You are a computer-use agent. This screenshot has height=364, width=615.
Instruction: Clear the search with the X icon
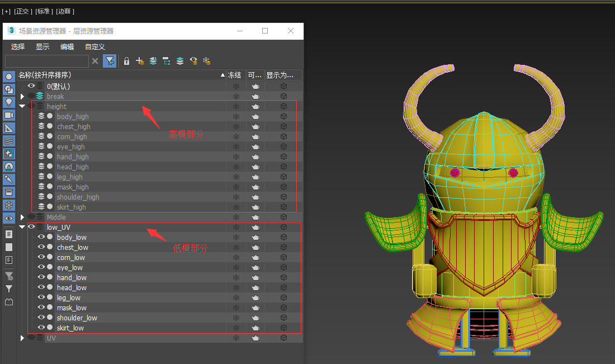click(95, 61)
